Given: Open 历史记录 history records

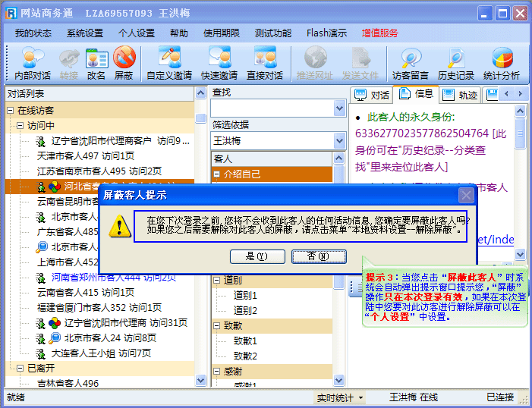Looking at the screenshot, I should point(456,64).
